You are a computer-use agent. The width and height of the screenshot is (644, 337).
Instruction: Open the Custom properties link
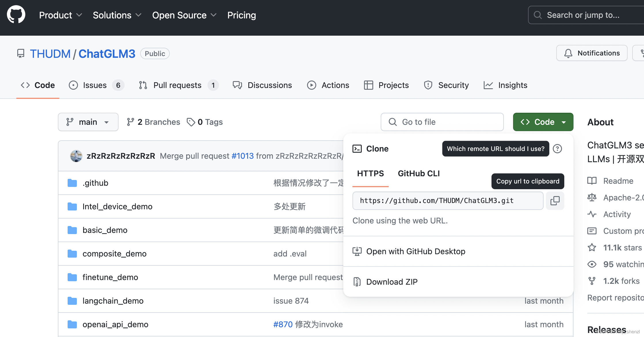tap(616, 231)
